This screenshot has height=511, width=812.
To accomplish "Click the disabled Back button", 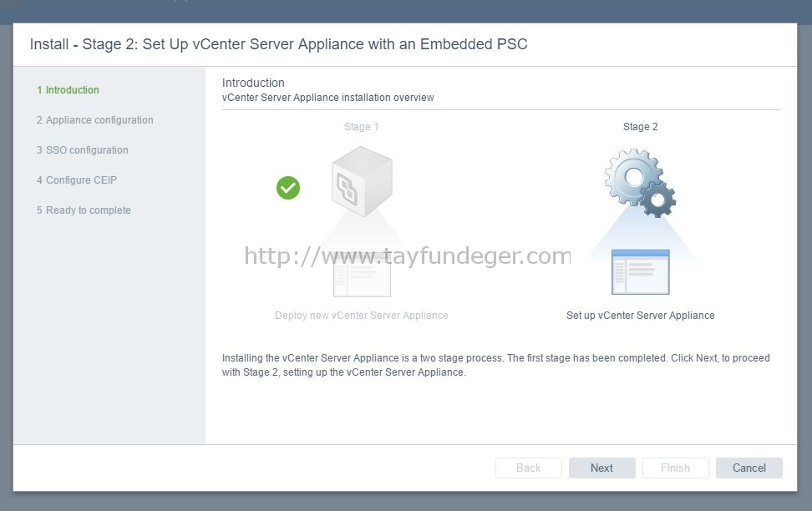I will click(x=528, y=468).
